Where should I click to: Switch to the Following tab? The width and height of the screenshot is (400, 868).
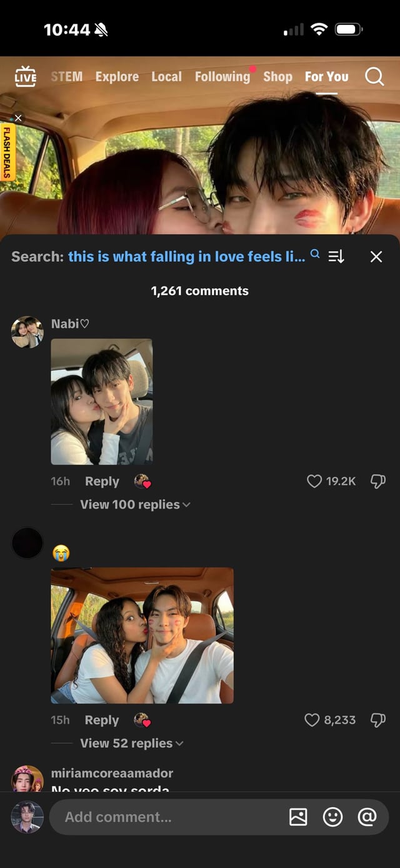point(222,77)
